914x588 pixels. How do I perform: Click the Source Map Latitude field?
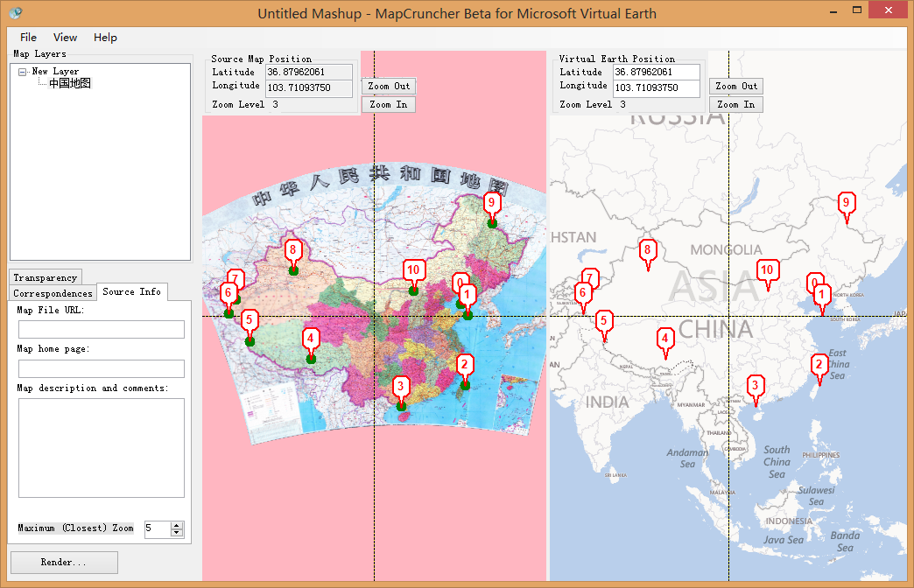pyautogui.click(x=309, y=73)
